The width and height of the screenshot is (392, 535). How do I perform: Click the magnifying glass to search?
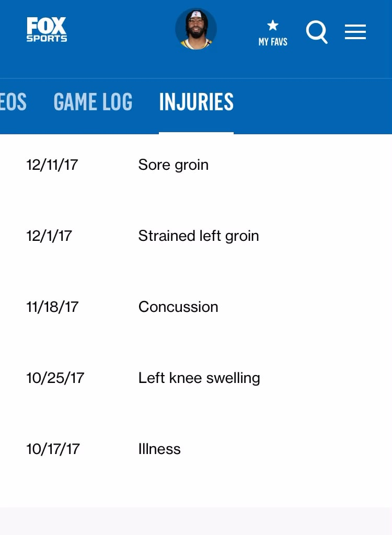(317, 32)
